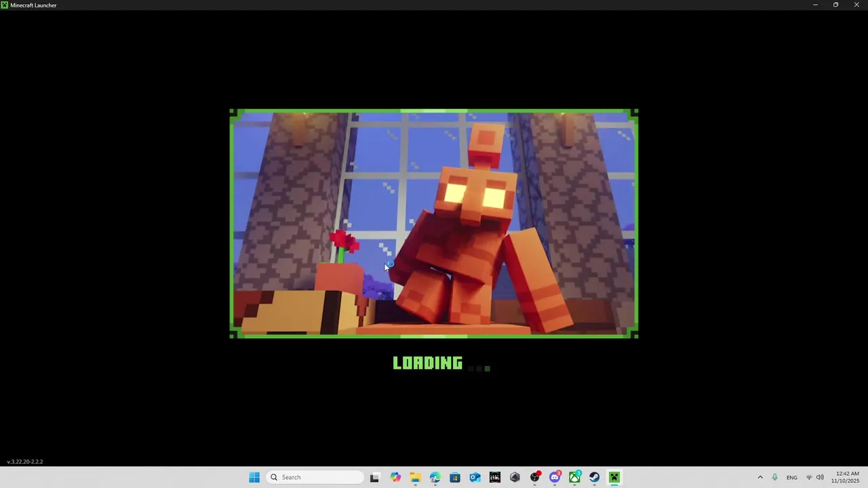The image size is (868, 488).
Task: Open the gray hexagon app on the taskbar
Action: coord(515,477)
